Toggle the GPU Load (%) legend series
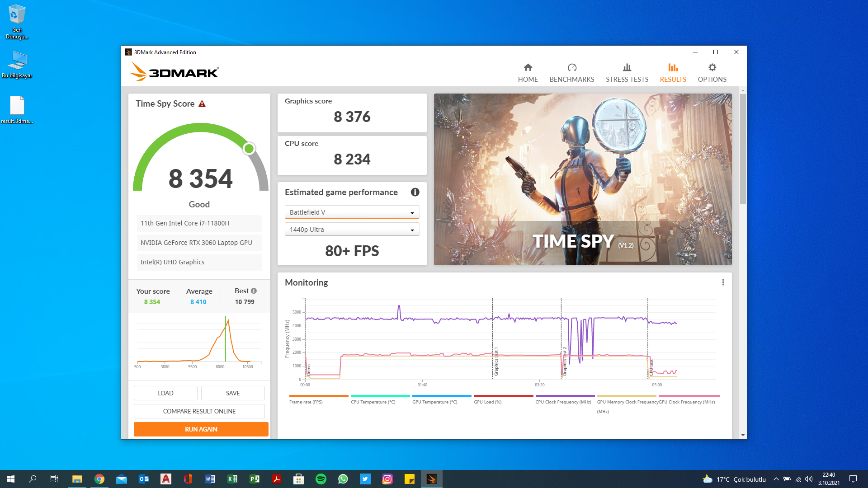868x488 pixels. [487, 402]
